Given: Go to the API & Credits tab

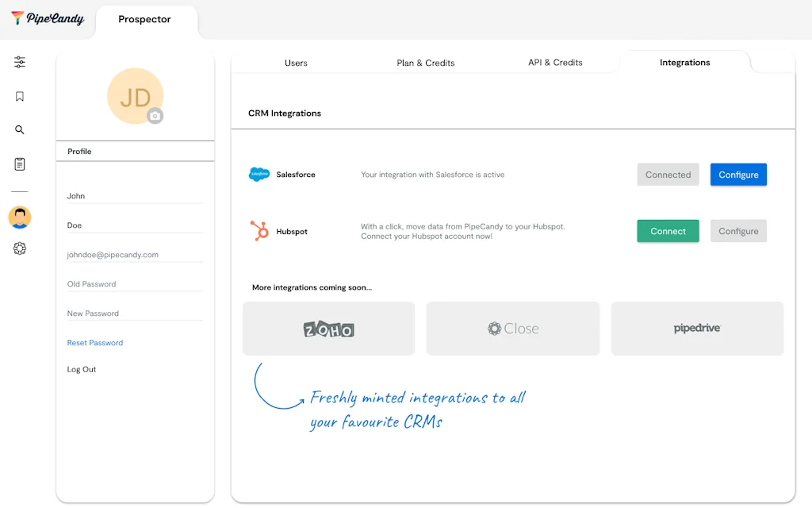Looking at the screenshot, I should pyautogui.click(x=555, y=63).
